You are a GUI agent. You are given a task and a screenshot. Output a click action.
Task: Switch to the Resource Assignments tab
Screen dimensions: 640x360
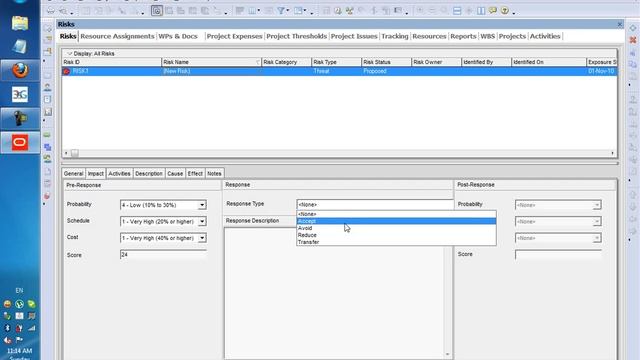tap(117, 36)
